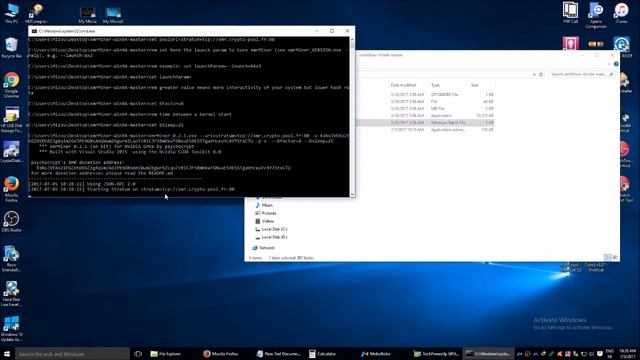The width and height of the screenshot is (640, 360).
Task: Switch Explorer to details view icon
Action: [x=608, y=257]
